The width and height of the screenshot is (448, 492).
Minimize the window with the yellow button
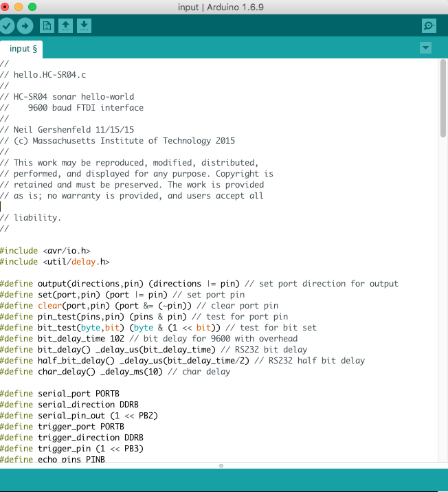[19, 7]
